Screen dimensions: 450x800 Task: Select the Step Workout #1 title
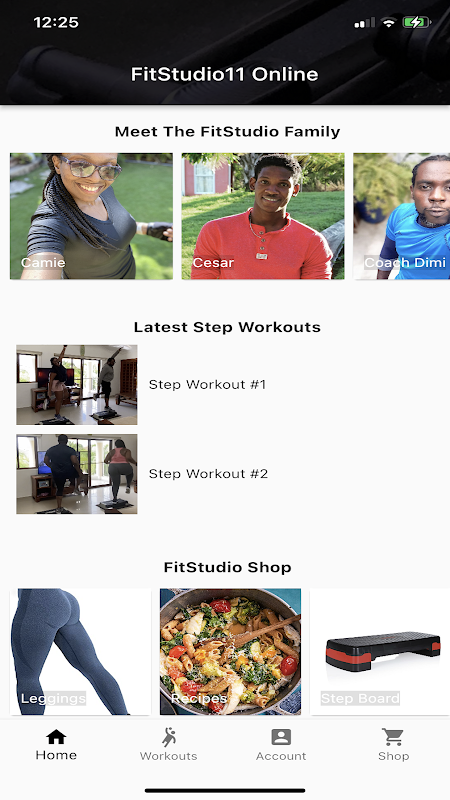click(207, 385)
